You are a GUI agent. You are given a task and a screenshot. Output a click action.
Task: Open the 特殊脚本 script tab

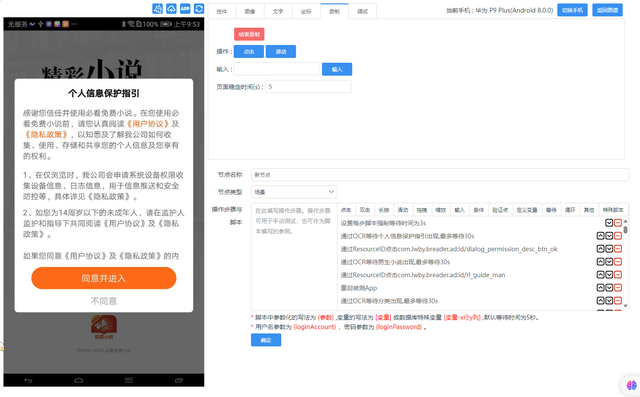coord(613,210)
